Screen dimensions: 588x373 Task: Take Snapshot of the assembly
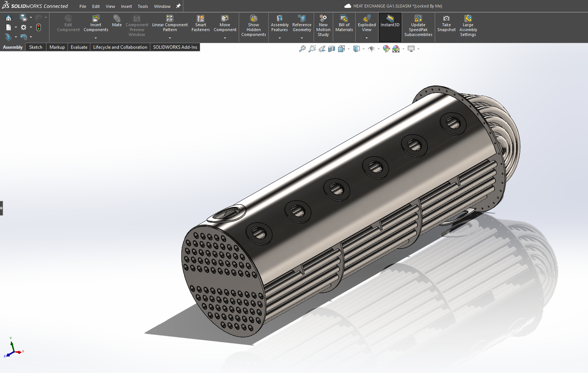pos(446,23)
